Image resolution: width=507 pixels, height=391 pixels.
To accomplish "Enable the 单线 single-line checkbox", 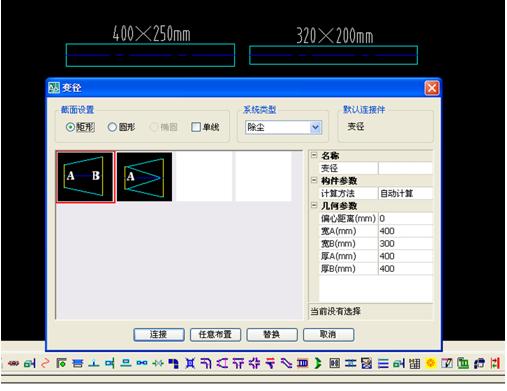I will (x=196, y=127).
